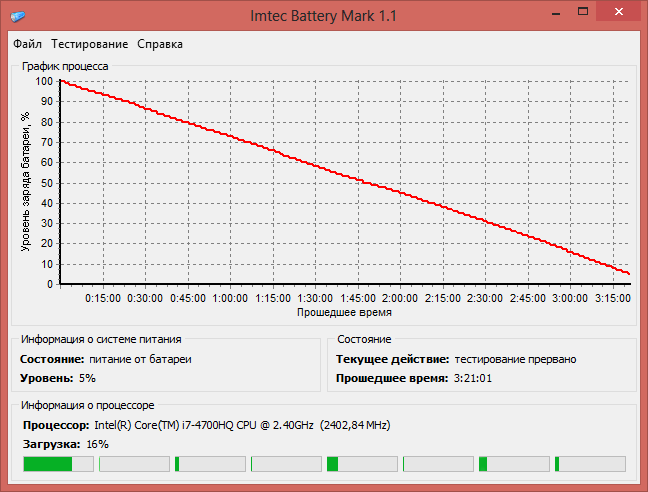Screen dimensions: 648x492
Task: Open the Тестирование menu
Action: [90, 44]
